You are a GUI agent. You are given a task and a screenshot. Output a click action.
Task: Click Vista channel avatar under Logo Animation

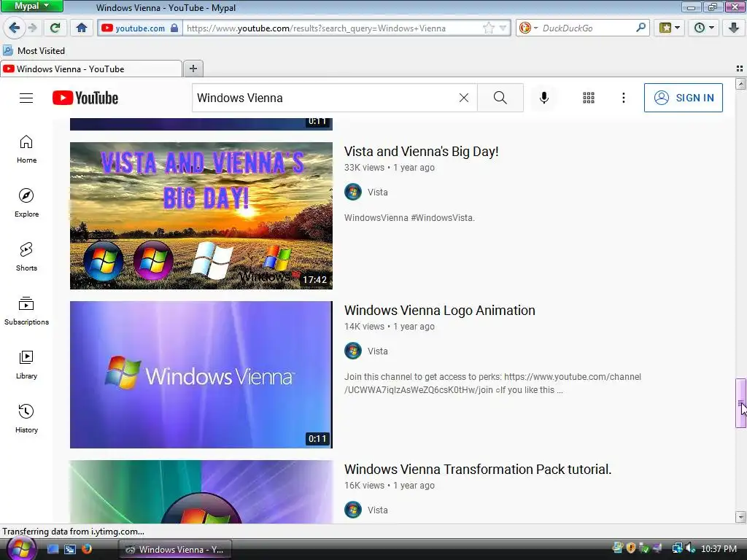coord(353,351)
